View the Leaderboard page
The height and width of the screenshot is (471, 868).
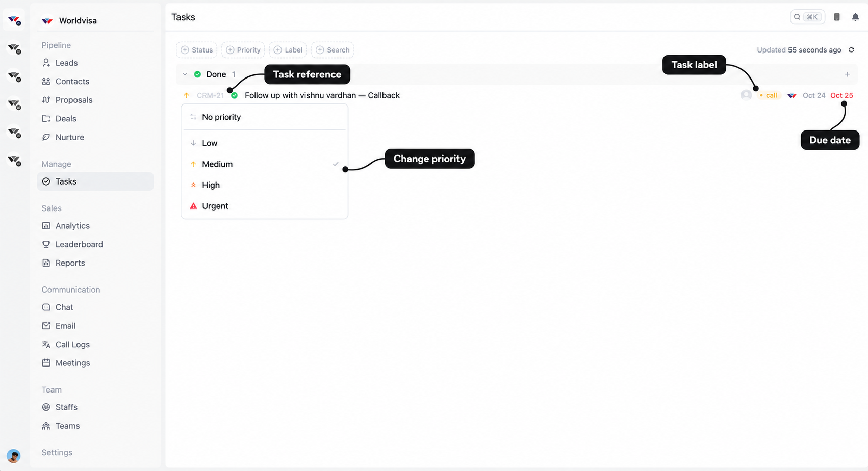click(x=95, y=244)
